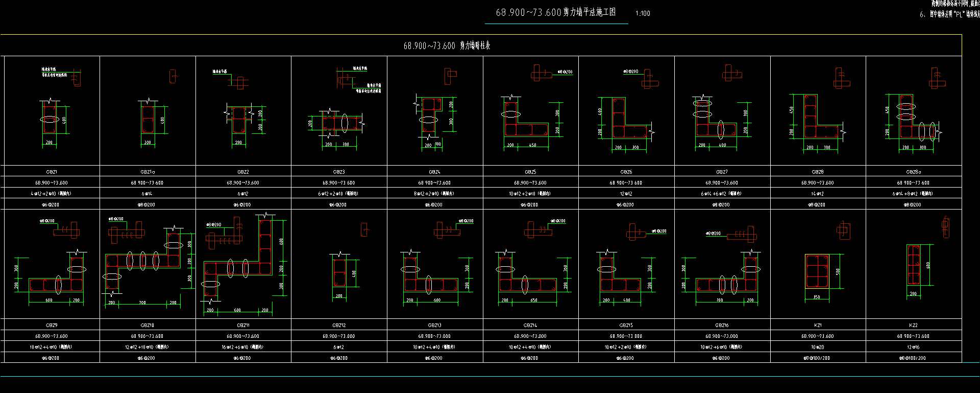Select the GBZ2 label

(243, 172)
